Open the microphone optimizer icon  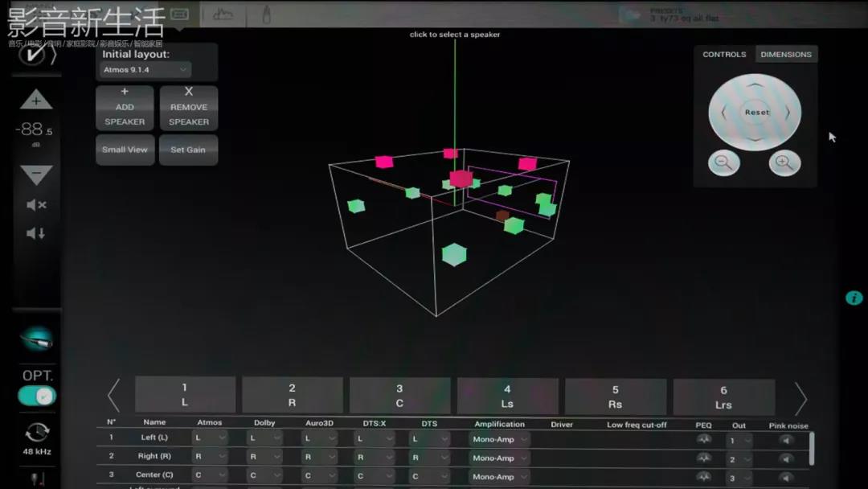point(36,339)
